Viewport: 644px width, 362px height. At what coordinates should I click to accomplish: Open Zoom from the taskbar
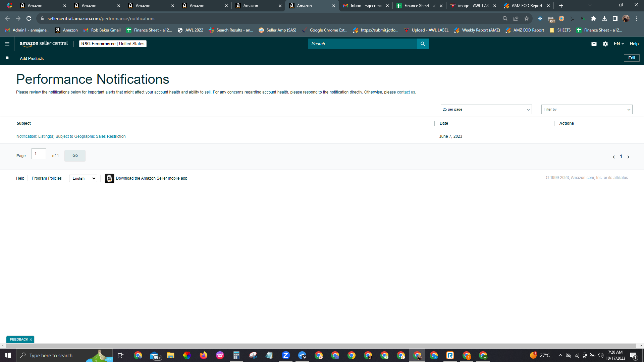pyautogui.click(x=286, y=355)
